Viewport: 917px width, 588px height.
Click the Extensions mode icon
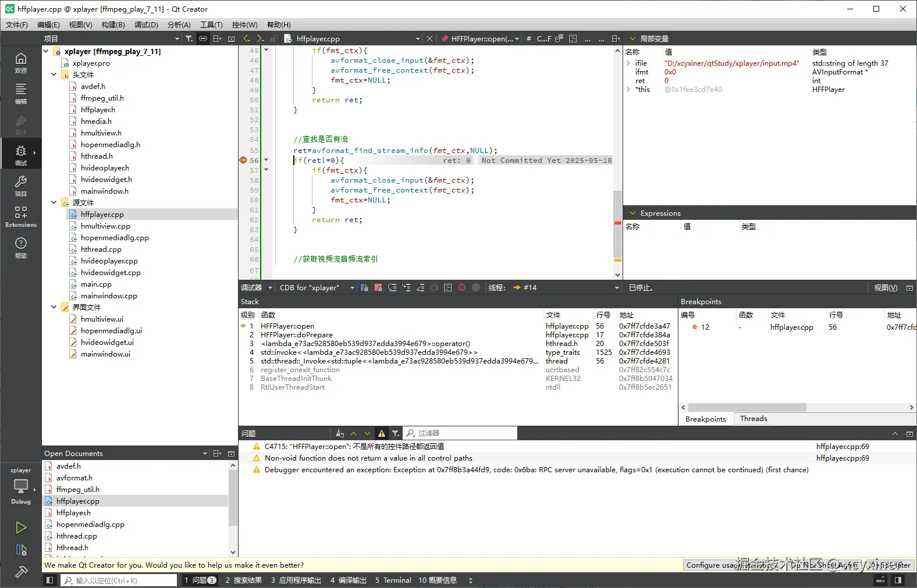click(x=20, y=215)
